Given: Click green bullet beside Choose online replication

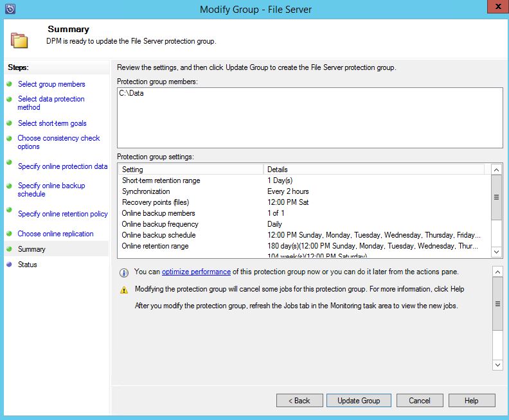Looking at the screenshot, I should (9, 233).
